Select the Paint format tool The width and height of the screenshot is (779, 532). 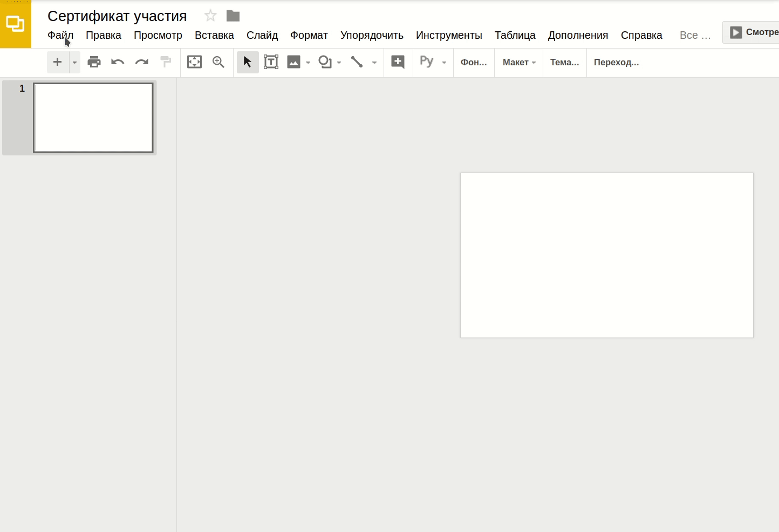pos(166,62)
